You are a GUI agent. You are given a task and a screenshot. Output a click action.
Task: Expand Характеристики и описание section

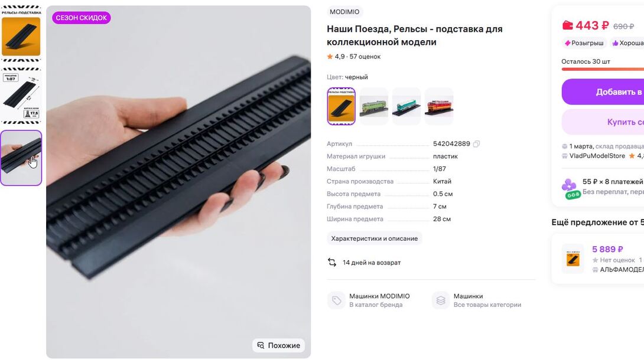click(x=374, y=238)
